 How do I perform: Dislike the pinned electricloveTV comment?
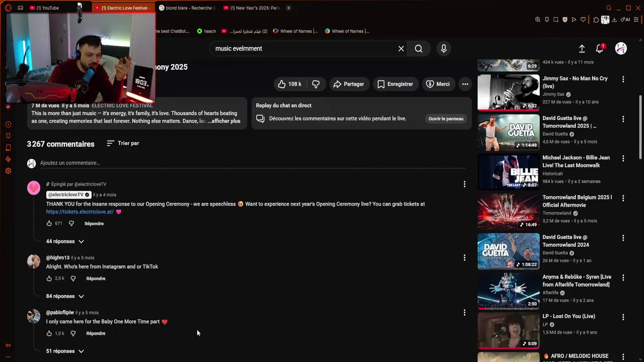tap(71, 224)
